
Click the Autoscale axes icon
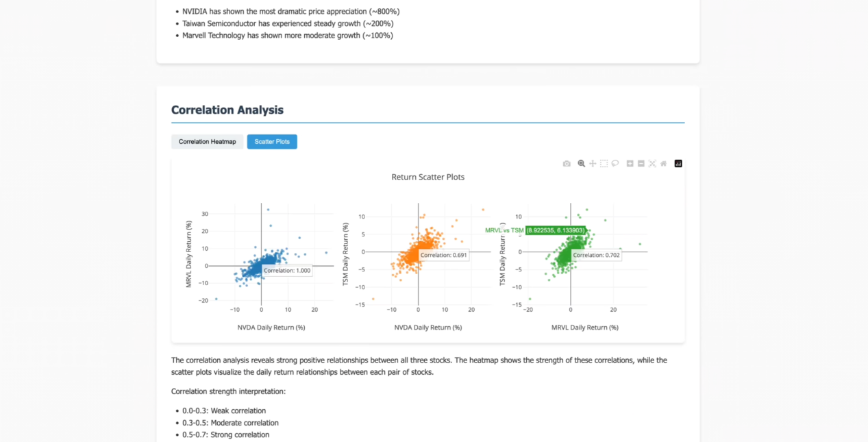click(x=652, y=164)
